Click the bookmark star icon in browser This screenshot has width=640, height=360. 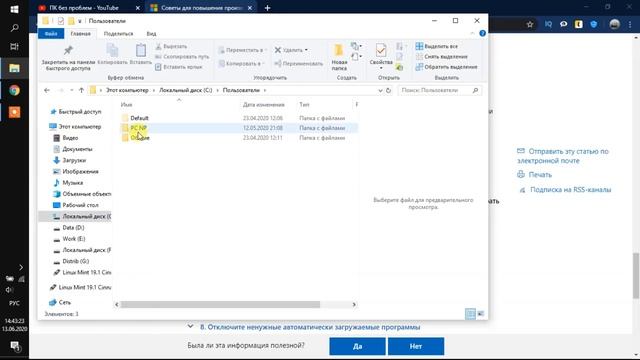[530, 24]
